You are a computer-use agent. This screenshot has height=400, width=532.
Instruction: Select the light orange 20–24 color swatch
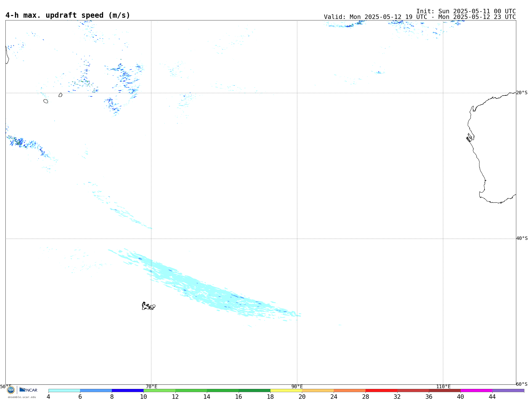[x=318, y=390]
